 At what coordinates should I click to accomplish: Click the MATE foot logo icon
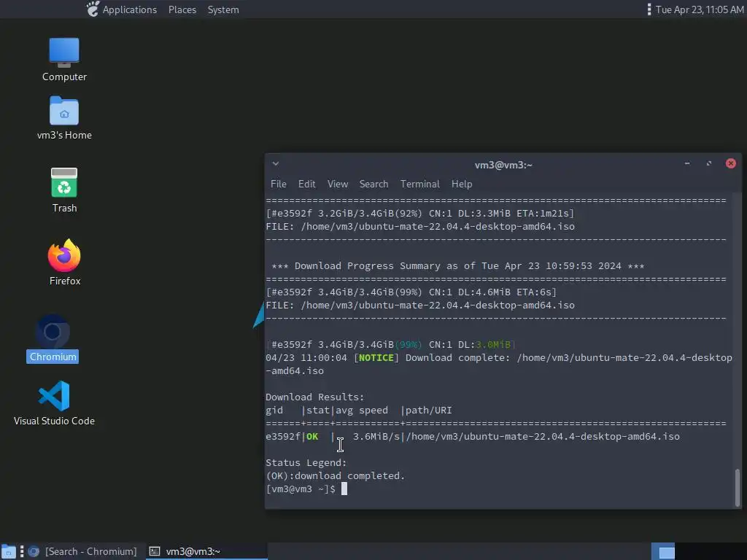(x=93, y=9)
